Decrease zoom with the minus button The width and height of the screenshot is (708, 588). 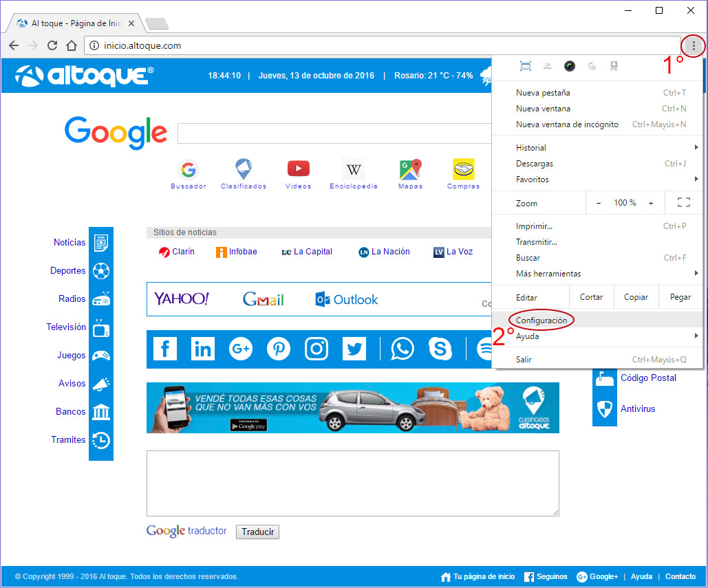[599, 203]
